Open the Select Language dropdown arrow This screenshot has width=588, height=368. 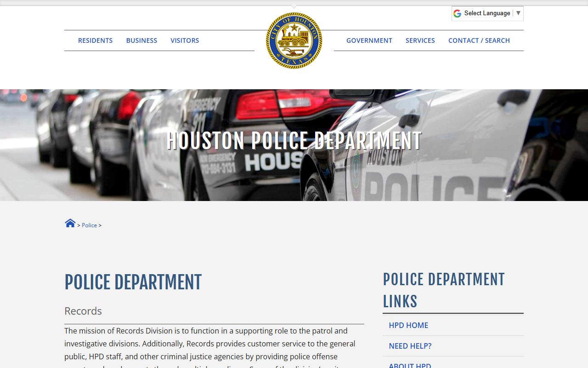pyautogui.click(x=518, y=13)
